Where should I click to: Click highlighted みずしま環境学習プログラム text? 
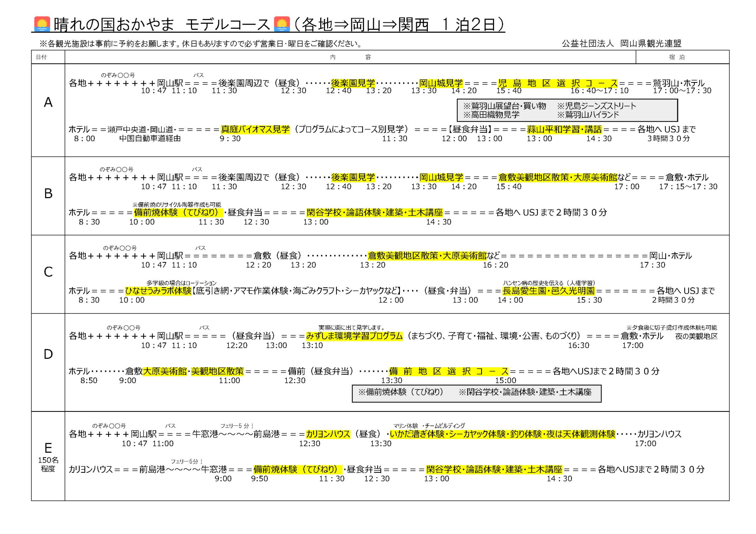click(354, 336)
